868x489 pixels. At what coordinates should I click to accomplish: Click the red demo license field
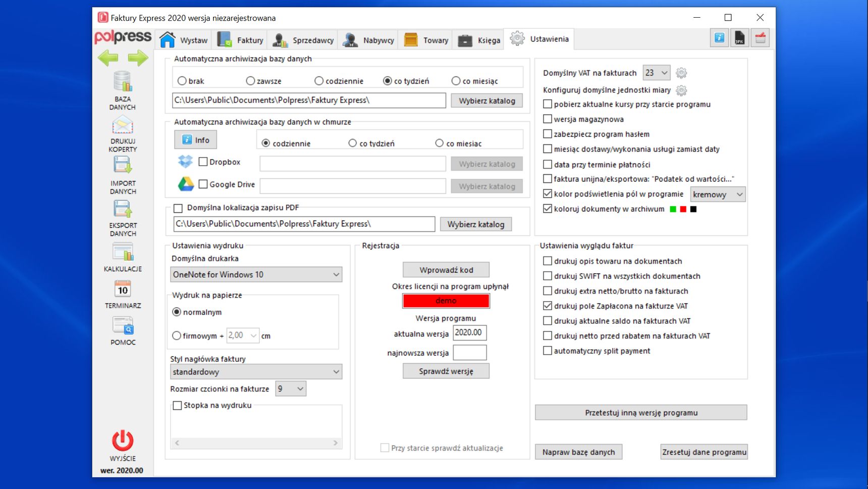[x=446, y=301]
